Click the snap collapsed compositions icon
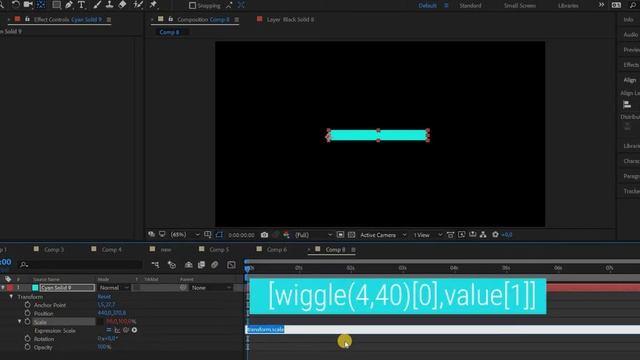 [241, 5]
